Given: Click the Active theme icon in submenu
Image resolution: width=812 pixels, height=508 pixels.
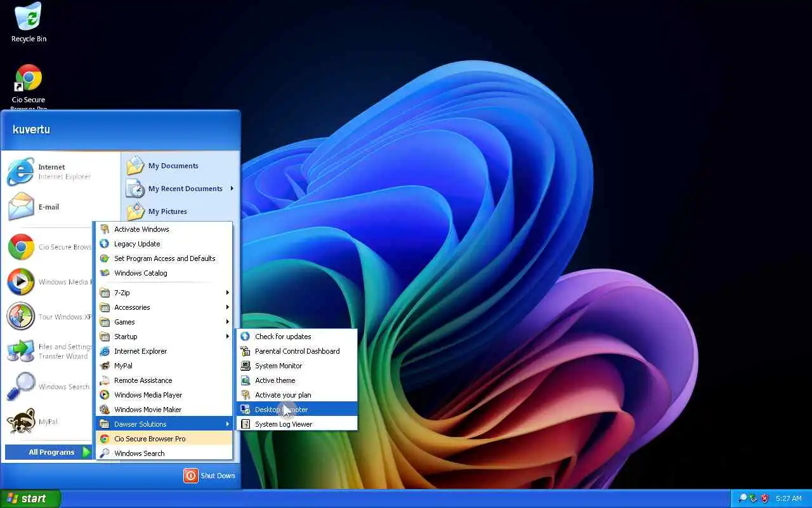Looking at the screenshot, I should (x=246, y=380).
